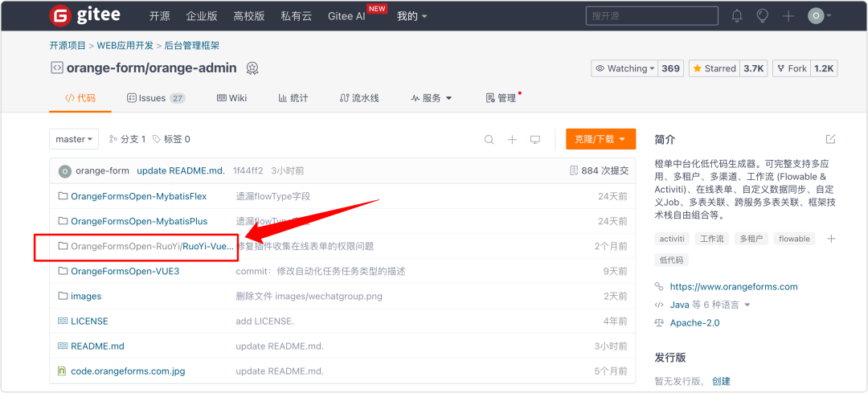Click the code.orangeforms.com.jpg file icon
This screenshot has height=393, width=868.
tap(63, 370)
